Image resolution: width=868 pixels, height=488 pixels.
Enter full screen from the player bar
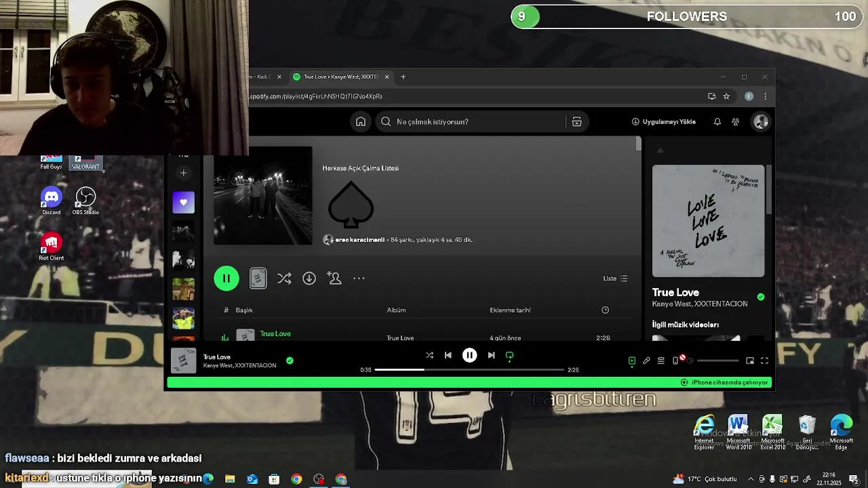(764, 361)
